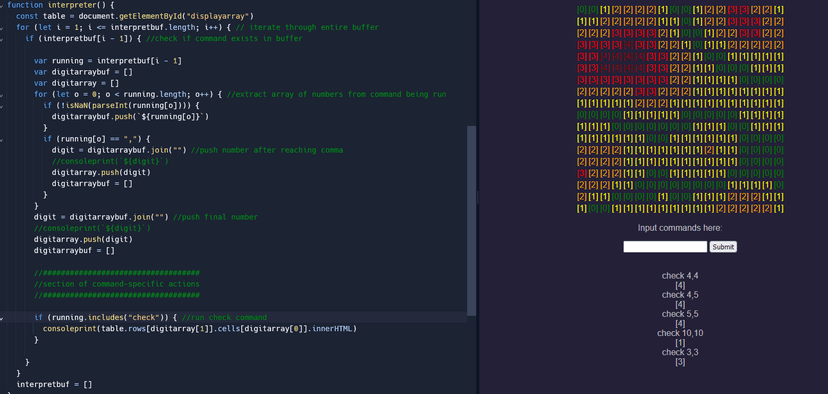The image size is (828, 394).
Task: Click the top-left green [0] grid cell
Action: [581, 10]
